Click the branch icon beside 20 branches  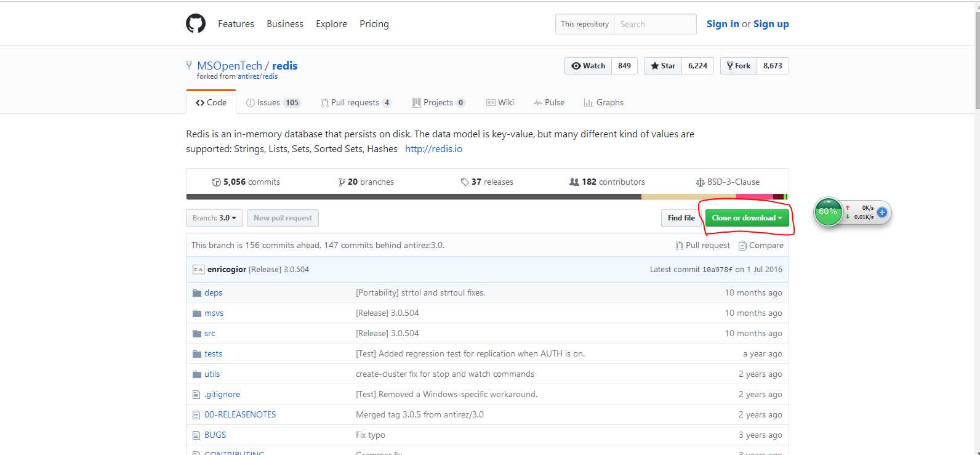(x=342, y=182)
